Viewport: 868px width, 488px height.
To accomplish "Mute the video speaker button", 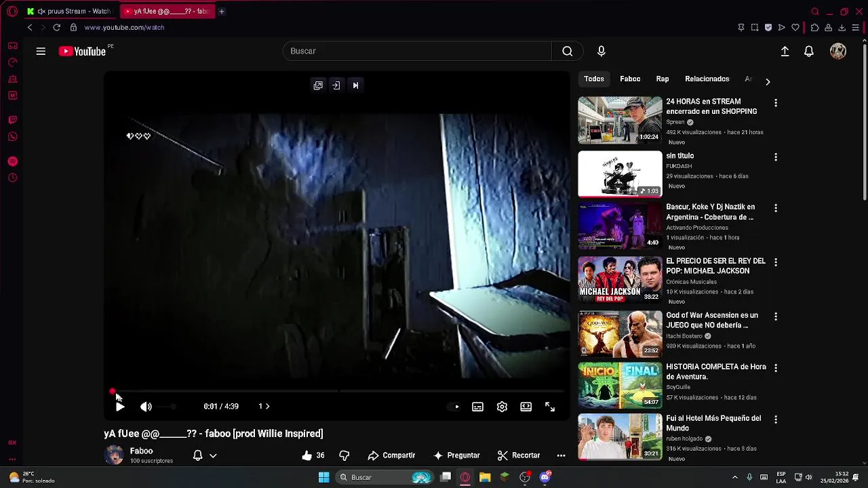I will click(x=146, y=407).
